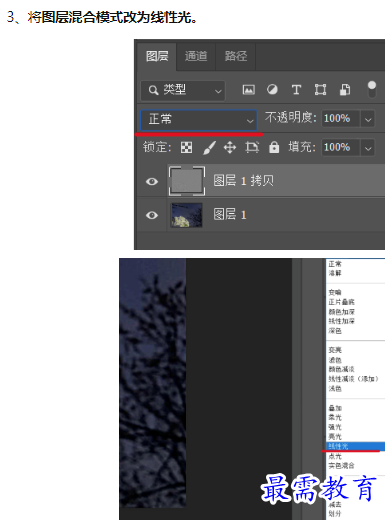Click the pixel layer filter icon
This screenshot has width=385, height=520.
click(x=249, y=90)
